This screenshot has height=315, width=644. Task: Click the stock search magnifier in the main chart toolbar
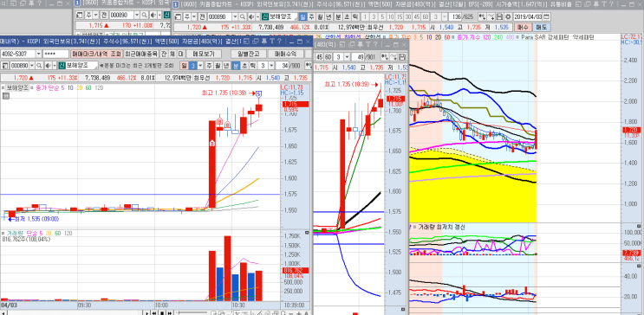pos(243,16)
